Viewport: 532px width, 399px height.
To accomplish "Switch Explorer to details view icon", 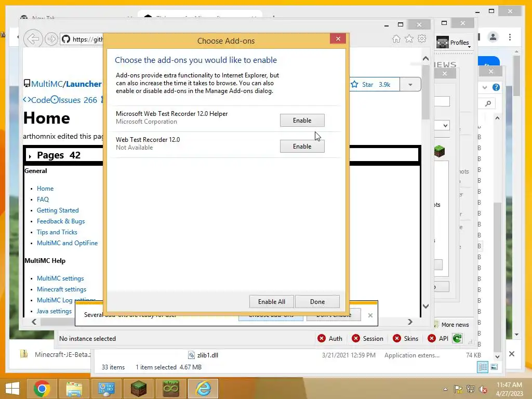I will coord(483,367).
